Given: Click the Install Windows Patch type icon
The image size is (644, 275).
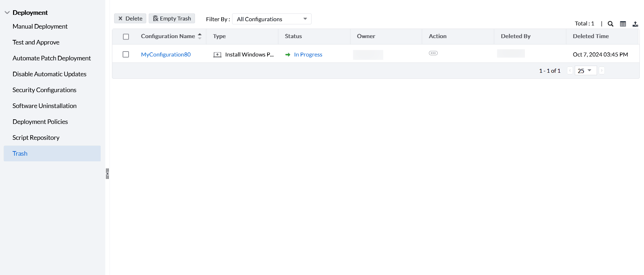Looking at the screenshot, I should point(218,55).
